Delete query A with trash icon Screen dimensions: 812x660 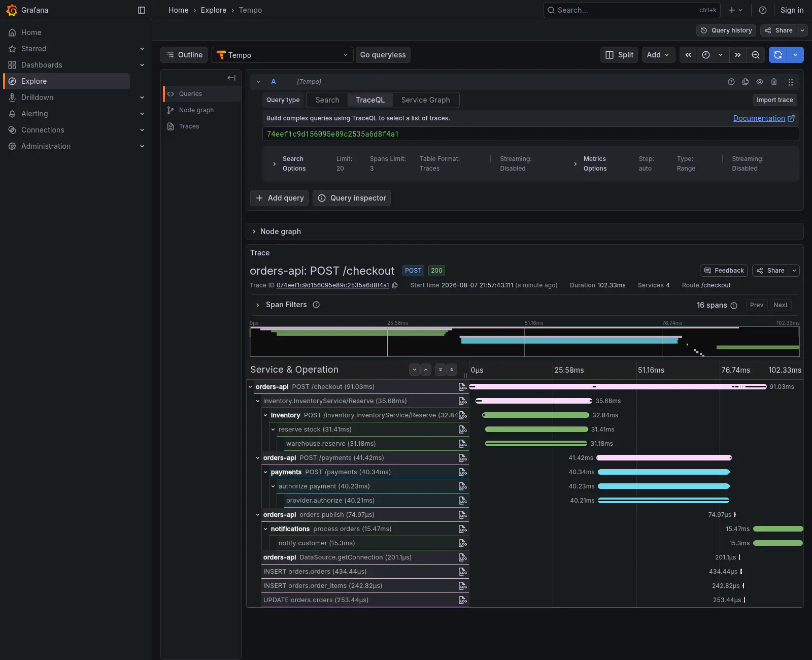(x=774, y=82)
